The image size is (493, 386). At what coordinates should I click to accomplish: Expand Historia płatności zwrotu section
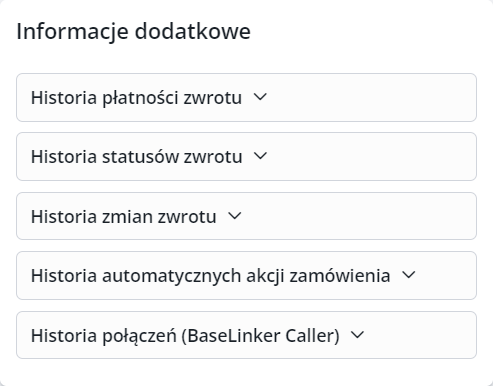pyautogui.click(x=246, y=97)
